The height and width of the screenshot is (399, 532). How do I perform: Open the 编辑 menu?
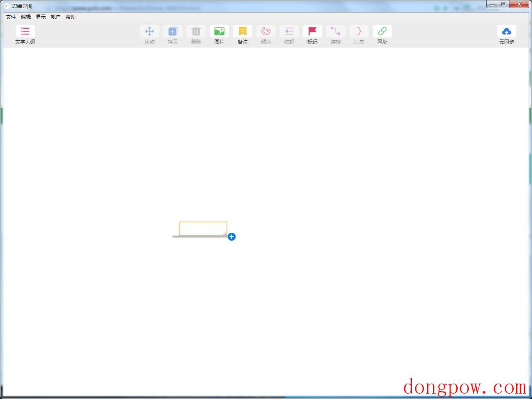click(26, 17)
